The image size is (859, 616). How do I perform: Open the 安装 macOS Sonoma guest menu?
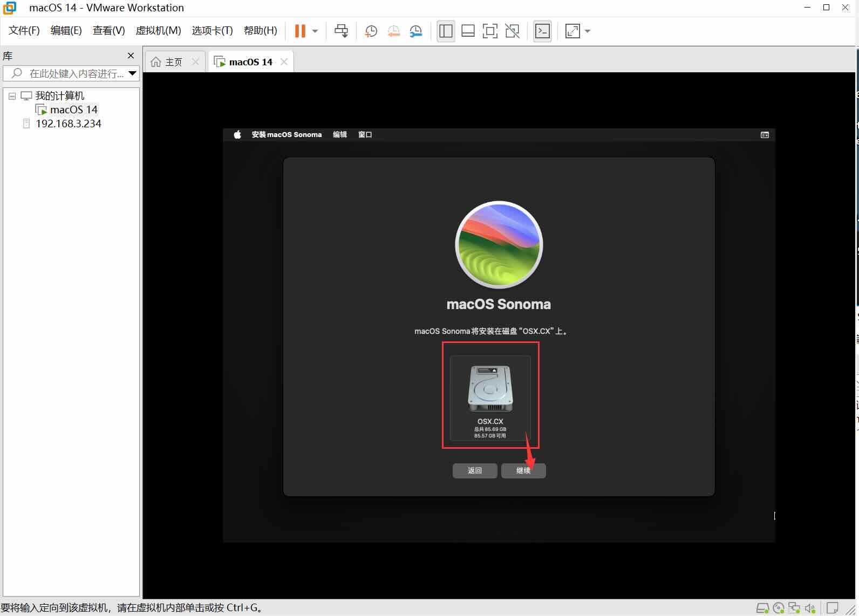coord(287,135)
